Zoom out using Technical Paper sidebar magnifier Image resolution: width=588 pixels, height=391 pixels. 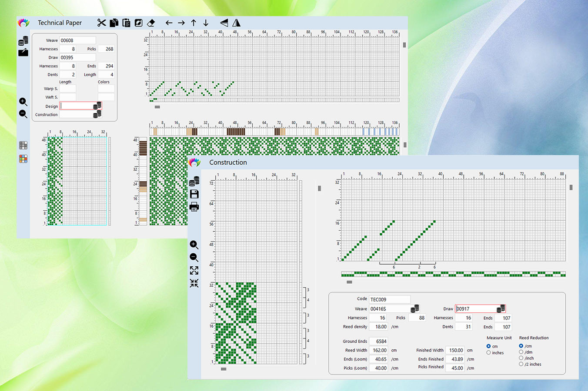[23, 114]
